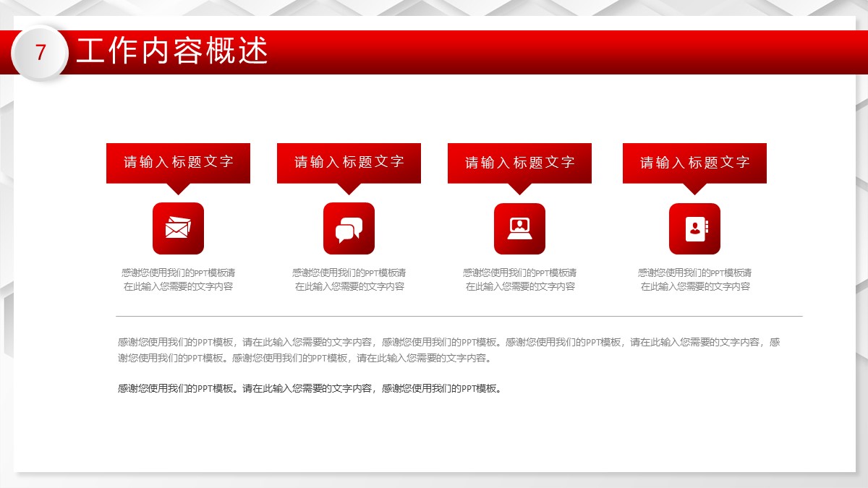Click the caption text under the chat icon
This screenshot has width=868, height=488.
349,280
